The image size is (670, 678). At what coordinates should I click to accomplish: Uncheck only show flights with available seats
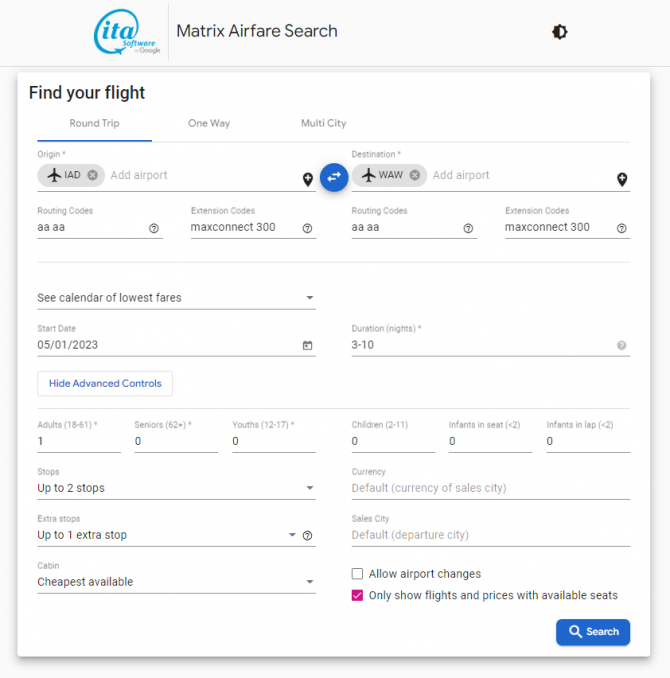click(x=357, y=595)
